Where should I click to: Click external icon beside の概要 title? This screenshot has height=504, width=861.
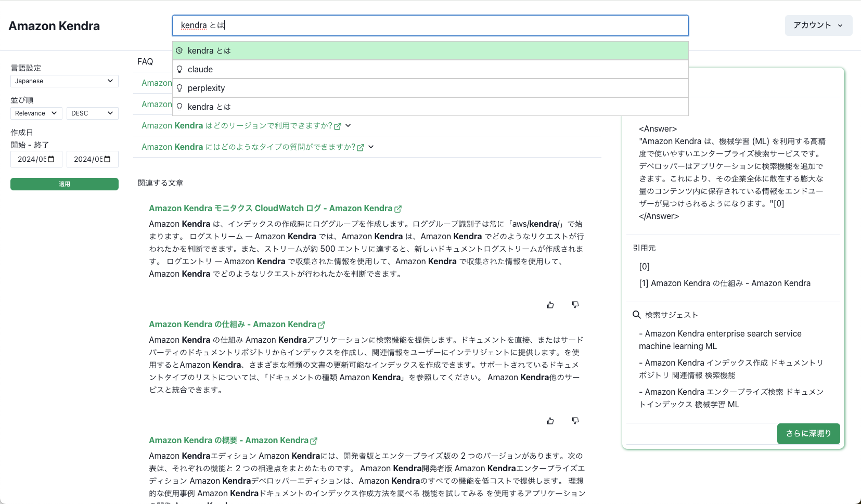(x=314, y=441)
